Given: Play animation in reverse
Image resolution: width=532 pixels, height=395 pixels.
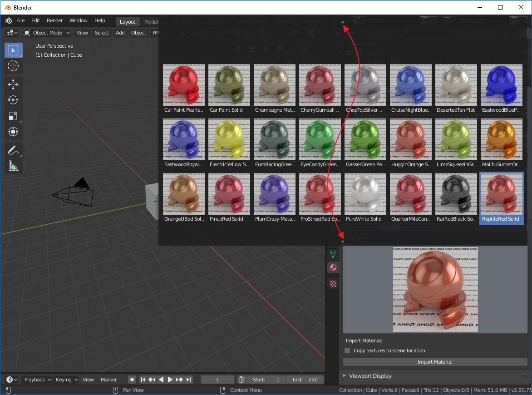Looking at the screenshot, I should 161,380.
